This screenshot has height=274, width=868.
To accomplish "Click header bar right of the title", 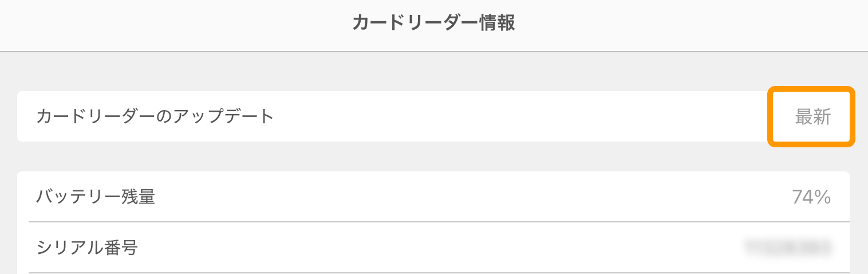I will (x=687, y=24).
